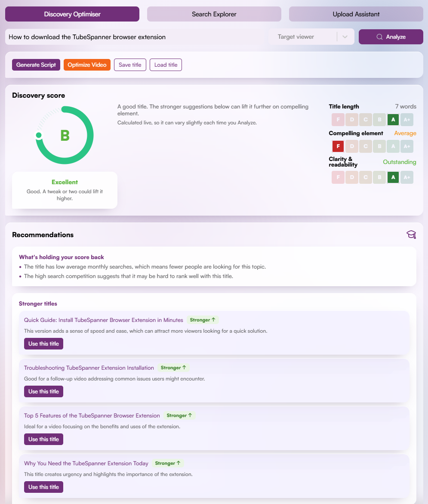Image resolution: width=428 pixels, height=504 pixels.
Task: Click the green B grade letter in the ring
Action: coord(65,135)
